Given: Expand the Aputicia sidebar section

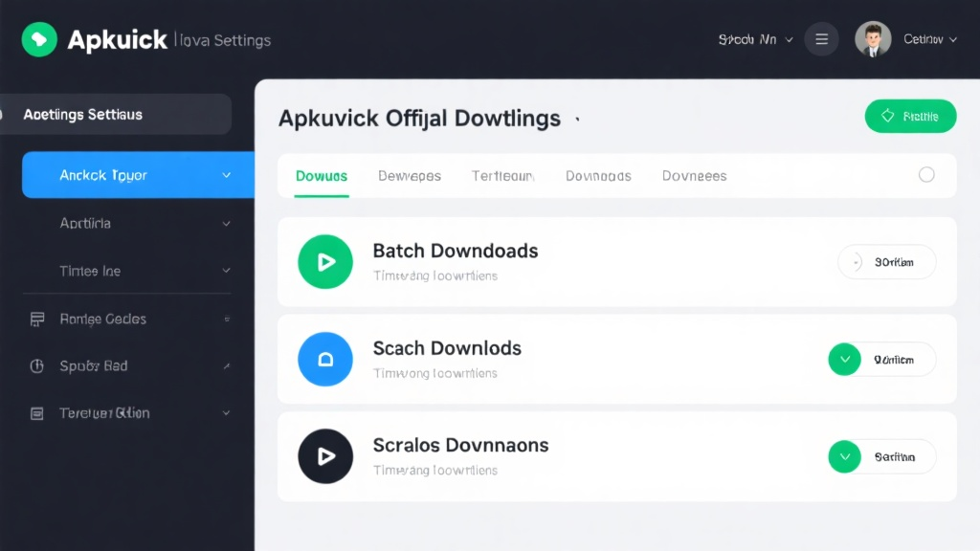Looking at the screenshot, I should [x=227, y=223].
